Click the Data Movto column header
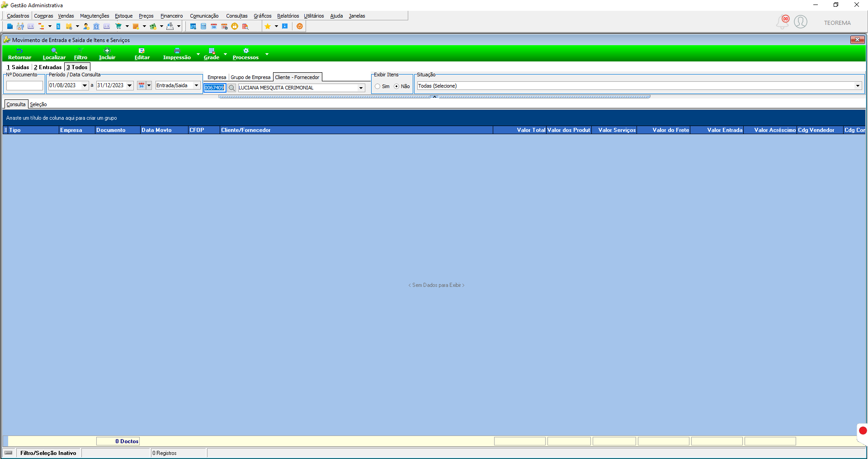 tap(164, 130)
